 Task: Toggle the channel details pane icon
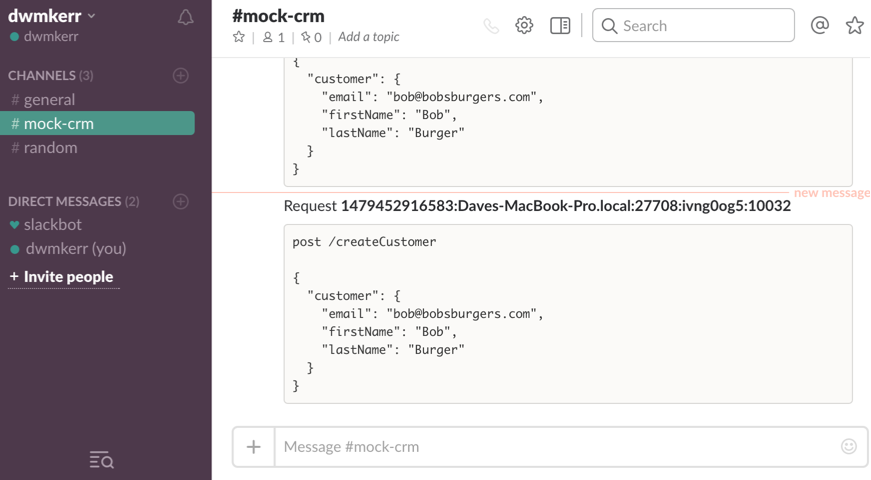(x=560, y=26)
